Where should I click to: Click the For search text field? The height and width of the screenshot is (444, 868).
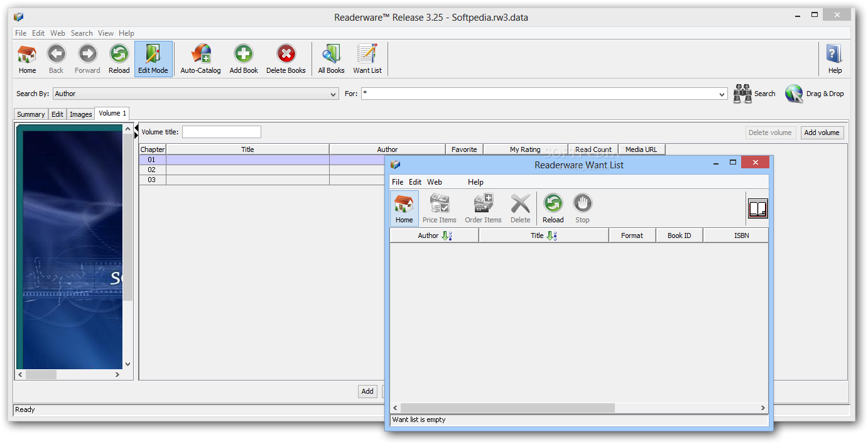(539, 94)
